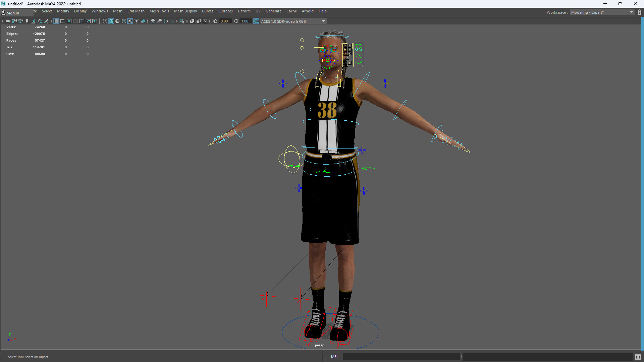The height and width of the screenshot is (362, 644).
Task: Open Camera Attributes icon
Action: (21, 21)
